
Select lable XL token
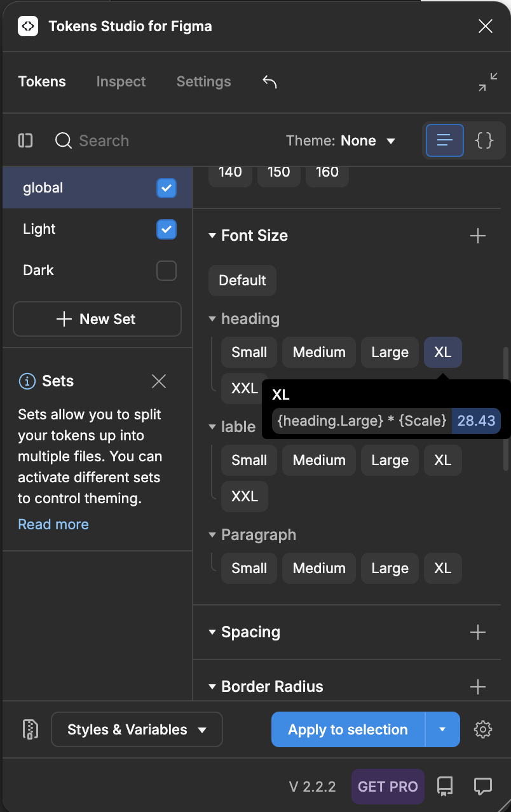[x=442, y=460]
